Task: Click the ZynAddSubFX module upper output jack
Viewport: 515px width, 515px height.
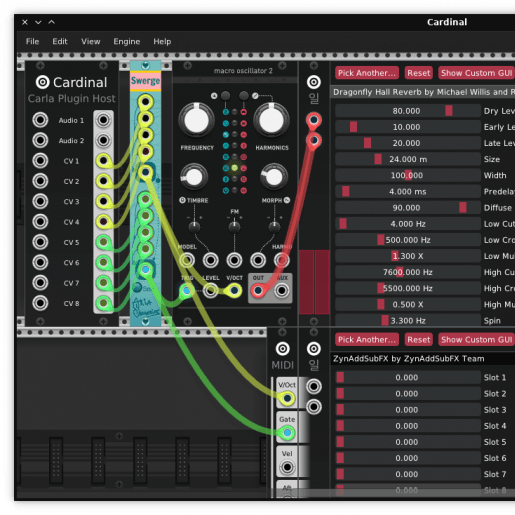Action: coord(314,386)
